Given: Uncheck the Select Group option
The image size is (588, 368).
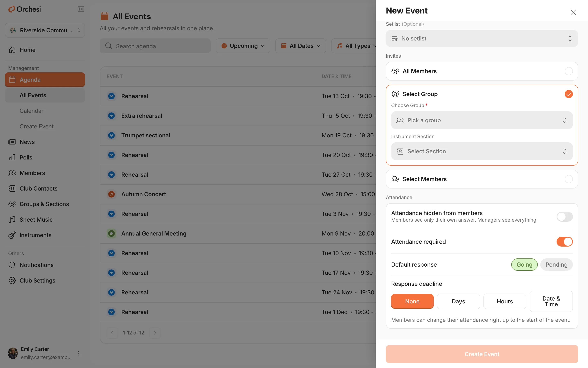Looking at the screenshot, I should click(x=569, y=94).
